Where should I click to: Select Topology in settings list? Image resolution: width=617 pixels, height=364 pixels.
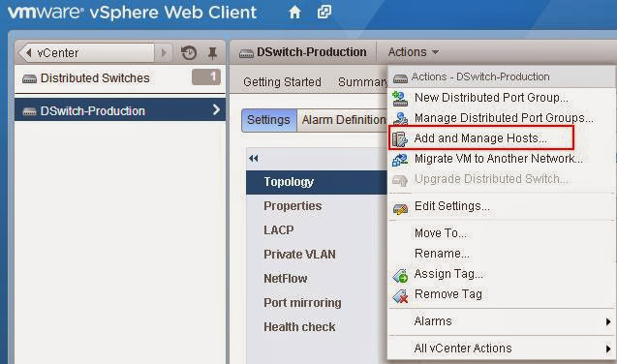click(316, 182)
